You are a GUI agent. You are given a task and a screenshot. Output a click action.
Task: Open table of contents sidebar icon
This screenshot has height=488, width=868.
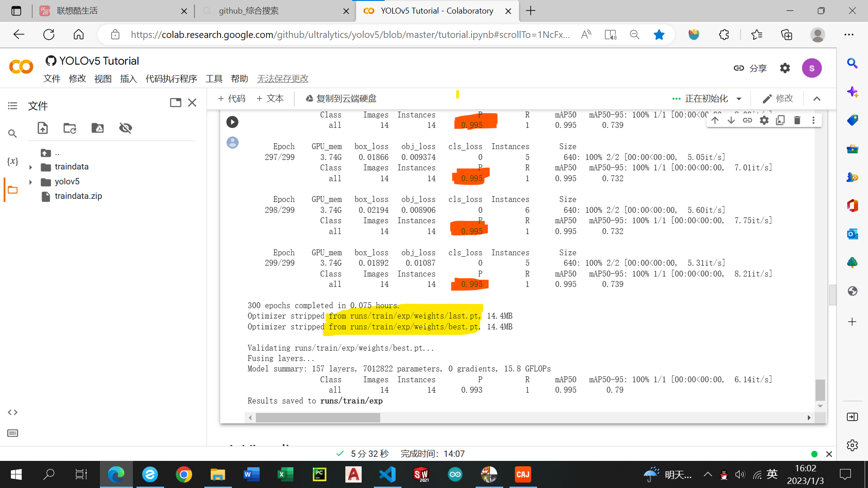[13, 106]
